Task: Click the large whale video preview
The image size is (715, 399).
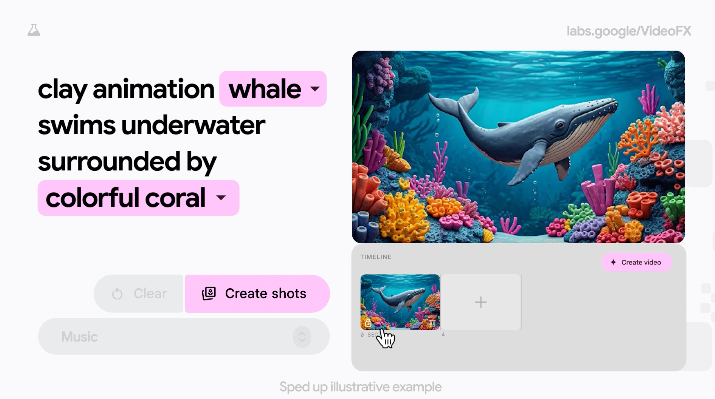Action: point(518,147)
